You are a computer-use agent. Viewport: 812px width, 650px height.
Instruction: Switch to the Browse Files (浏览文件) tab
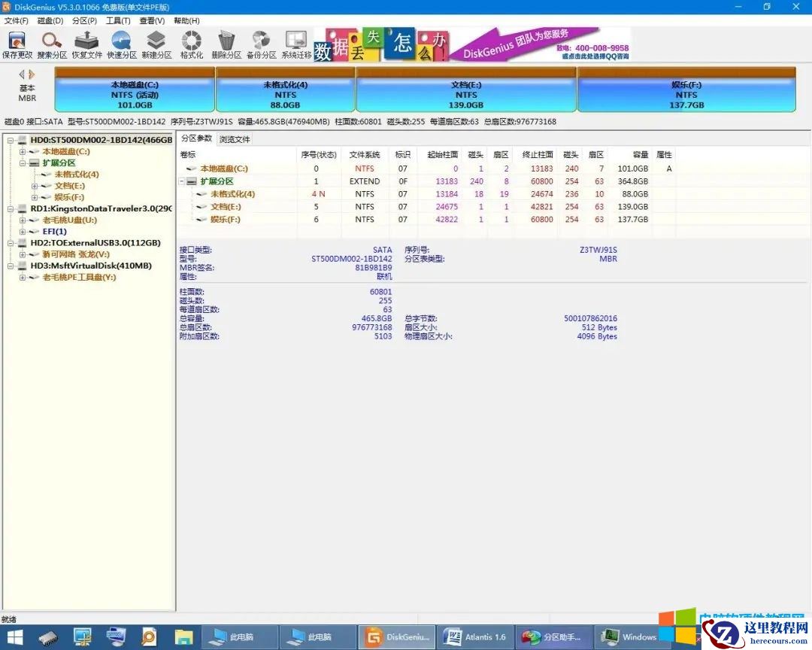[x=235, y=139]
